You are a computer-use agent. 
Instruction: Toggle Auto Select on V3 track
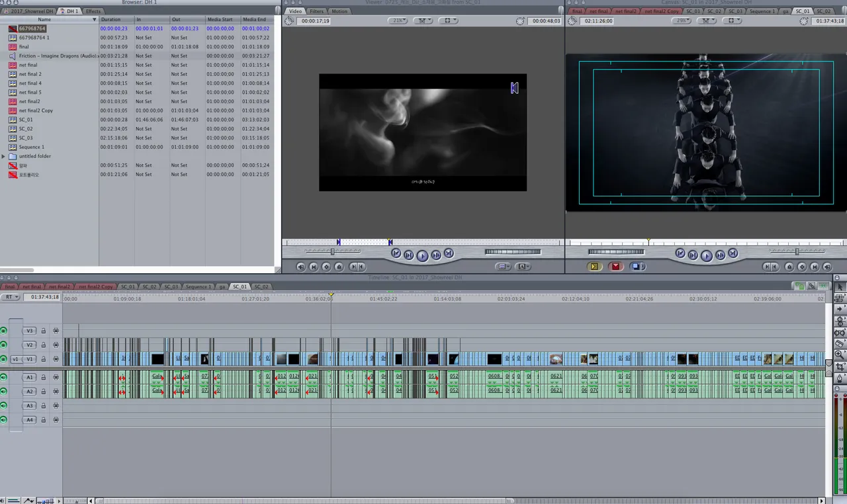tap(56, 331)
